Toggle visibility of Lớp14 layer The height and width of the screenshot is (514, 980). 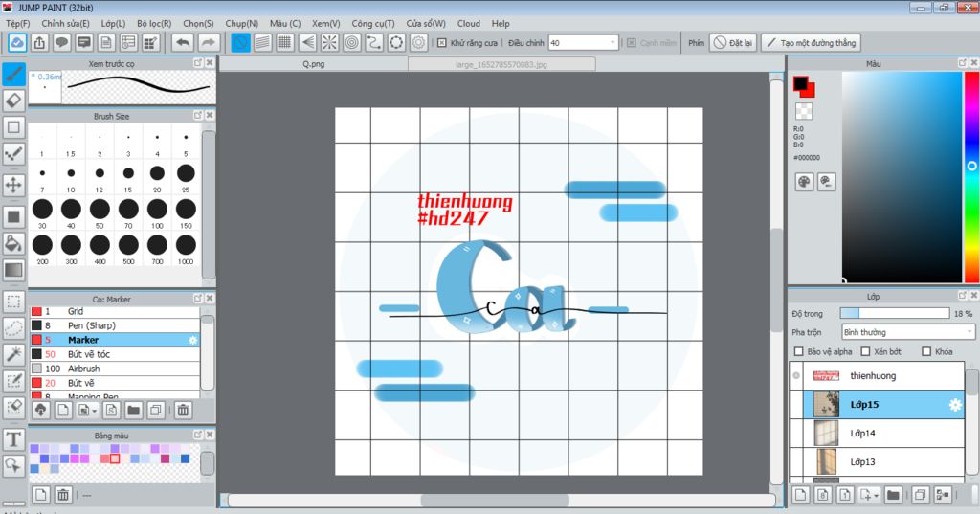(796, 434)
